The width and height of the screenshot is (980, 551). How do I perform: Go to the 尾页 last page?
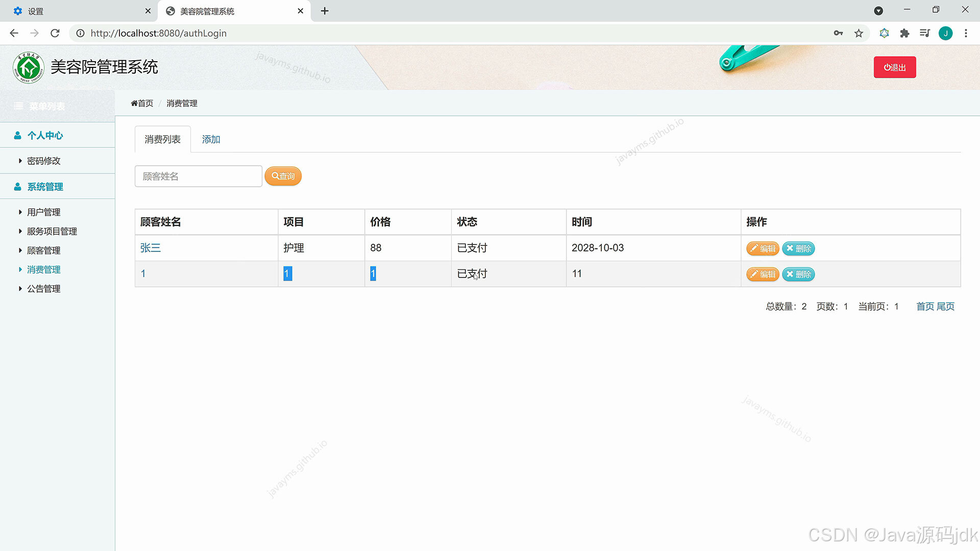945,307
